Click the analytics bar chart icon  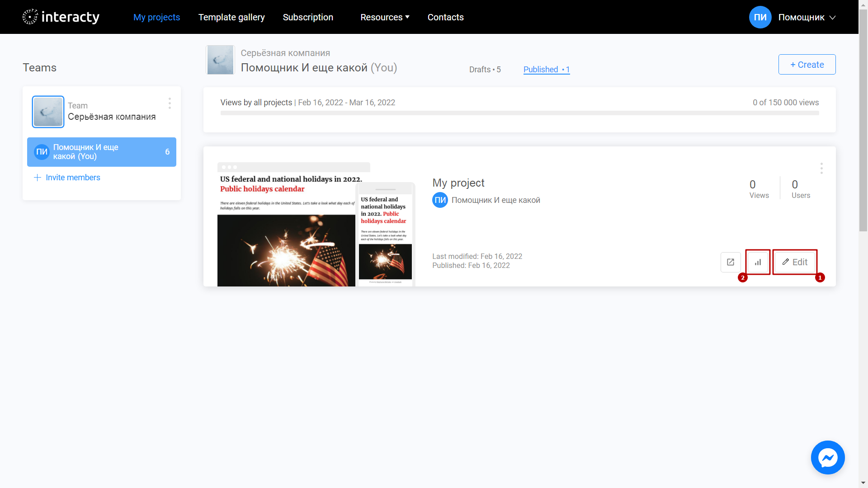click(758, 262)
